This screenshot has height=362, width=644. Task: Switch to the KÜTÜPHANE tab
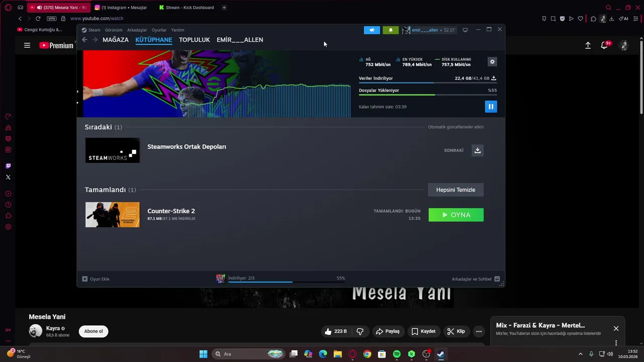click(153, 40)
